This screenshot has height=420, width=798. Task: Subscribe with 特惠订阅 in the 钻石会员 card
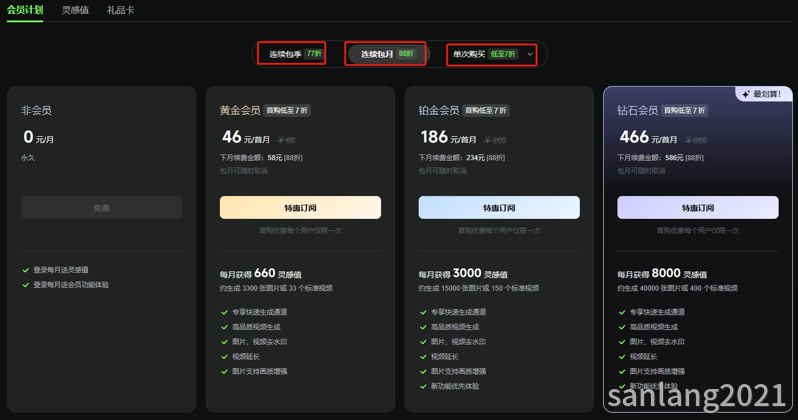(x=698, y=208)
